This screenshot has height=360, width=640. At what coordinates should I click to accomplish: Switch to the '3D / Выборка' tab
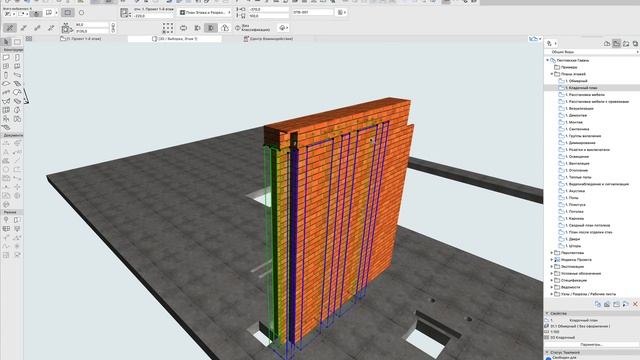tap(175, 39)
